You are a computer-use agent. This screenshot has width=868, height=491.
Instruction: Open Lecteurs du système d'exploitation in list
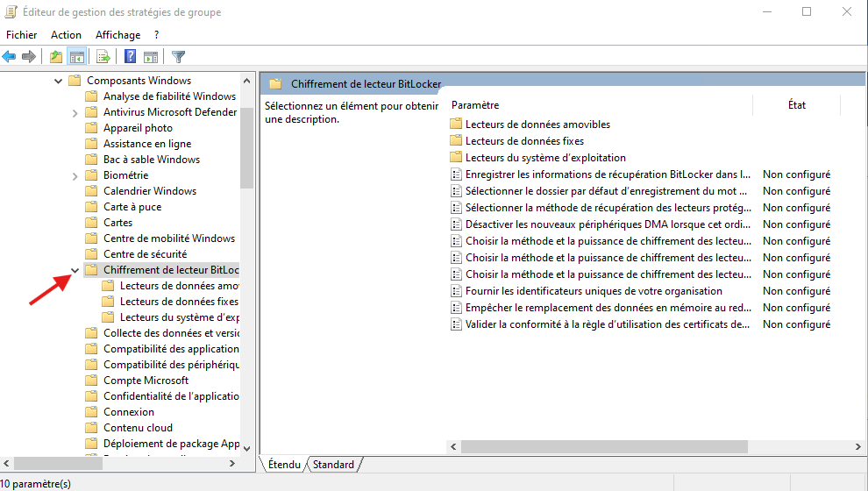545,158
